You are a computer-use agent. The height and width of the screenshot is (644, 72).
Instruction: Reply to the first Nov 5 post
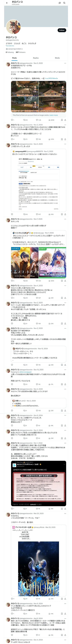point(12,120)
